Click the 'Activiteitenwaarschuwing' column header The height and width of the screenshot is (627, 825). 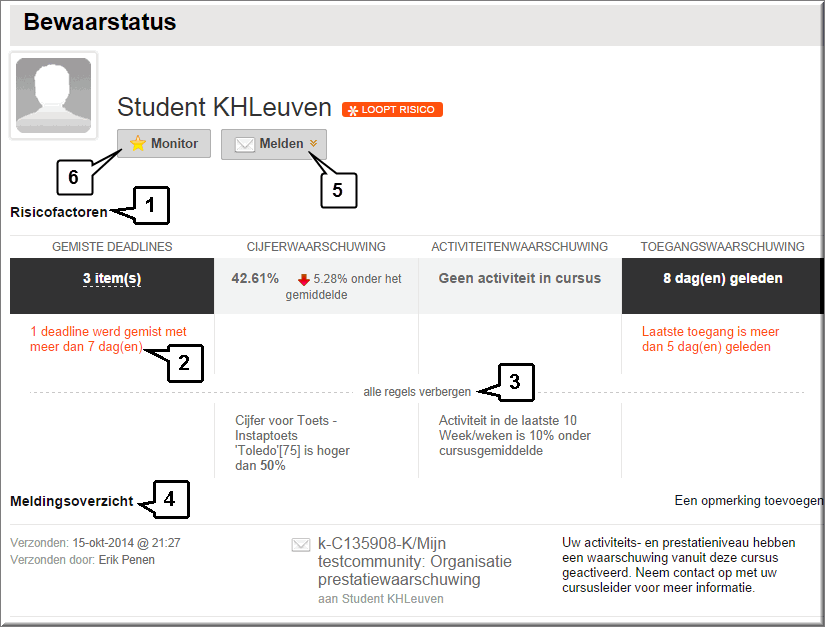point(520,246)
